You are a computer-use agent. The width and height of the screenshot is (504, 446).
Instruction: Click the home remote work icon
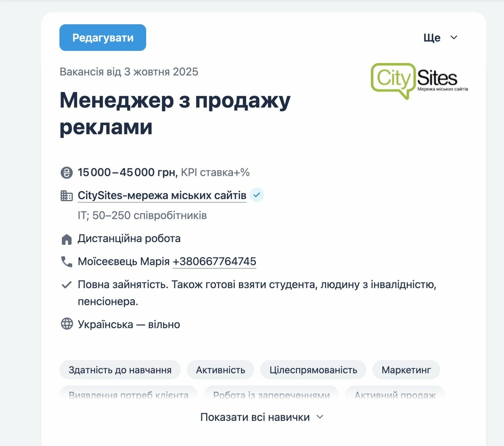tap(67, 239)
